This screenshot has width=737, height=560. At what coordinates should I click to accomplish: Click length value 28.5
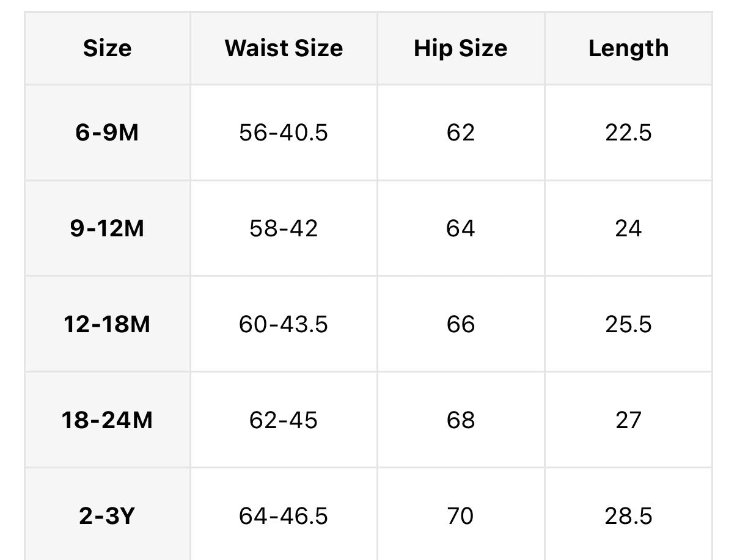point(628,516)
